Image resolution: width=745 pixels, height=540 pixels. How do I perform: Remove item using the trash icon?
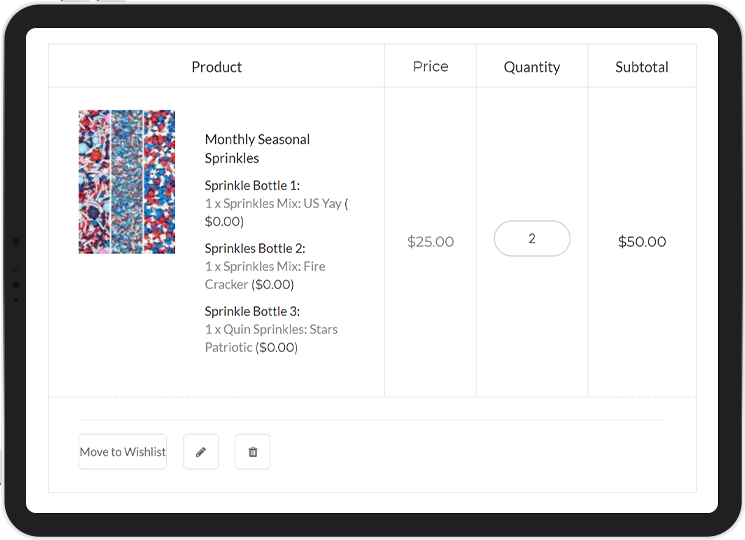(253, 452)
